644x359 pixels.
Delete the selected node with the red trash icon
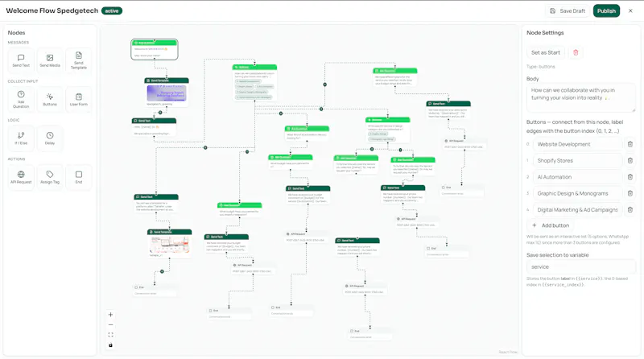[x=576, y=52]
